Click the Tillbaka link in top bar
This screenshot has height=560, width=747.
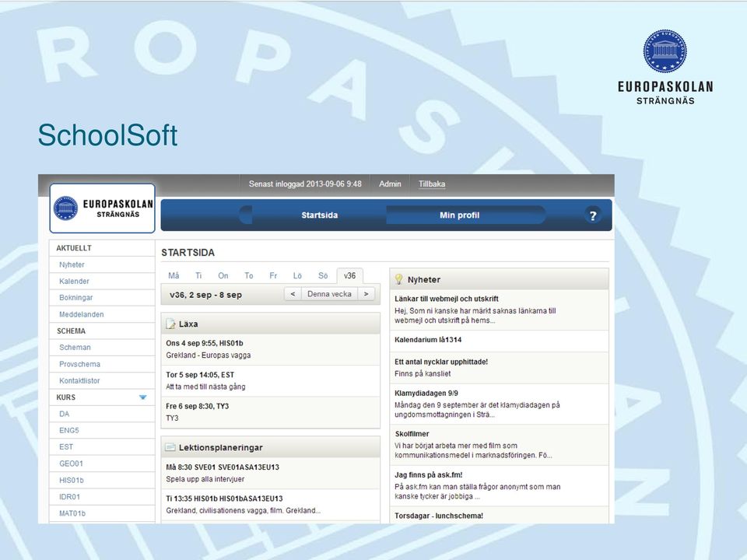pos(432,184)
